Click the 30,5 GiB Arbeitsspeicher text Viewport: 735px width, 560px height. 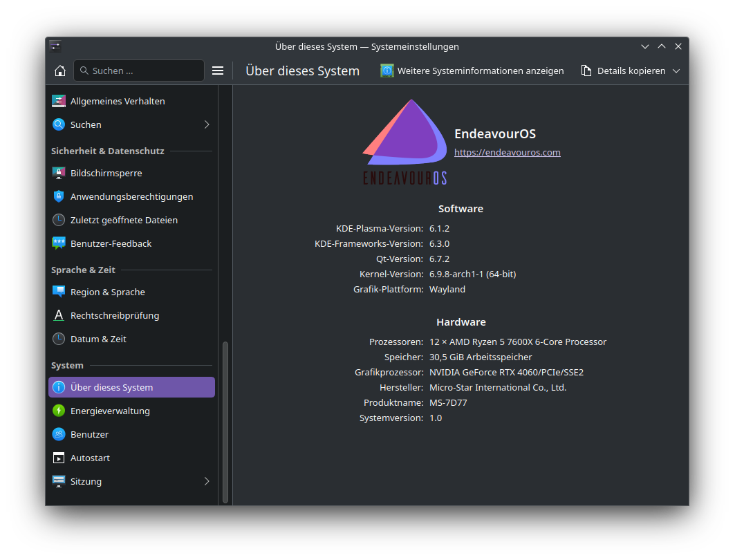(x=481, y=357)
